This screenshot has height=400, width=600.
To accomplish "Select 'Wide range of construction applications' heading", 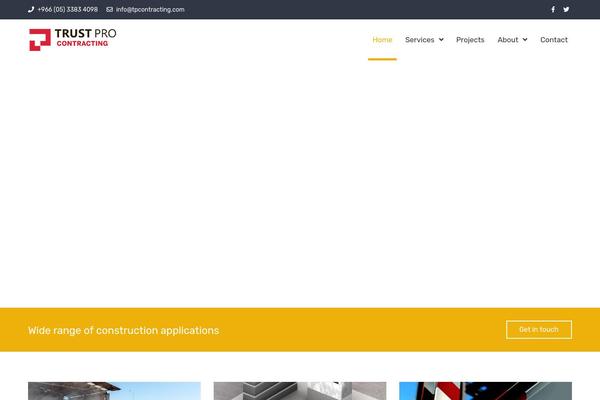I will 124,330.
